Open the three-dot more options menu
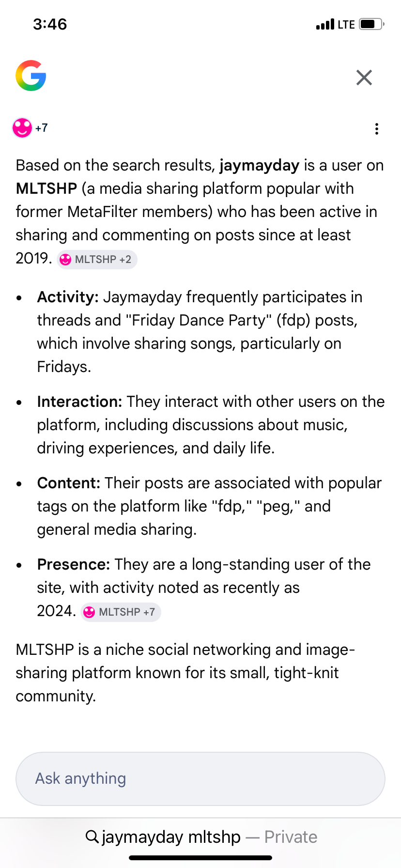This screenshot has height=868, width=401. (x=376, y=129)
